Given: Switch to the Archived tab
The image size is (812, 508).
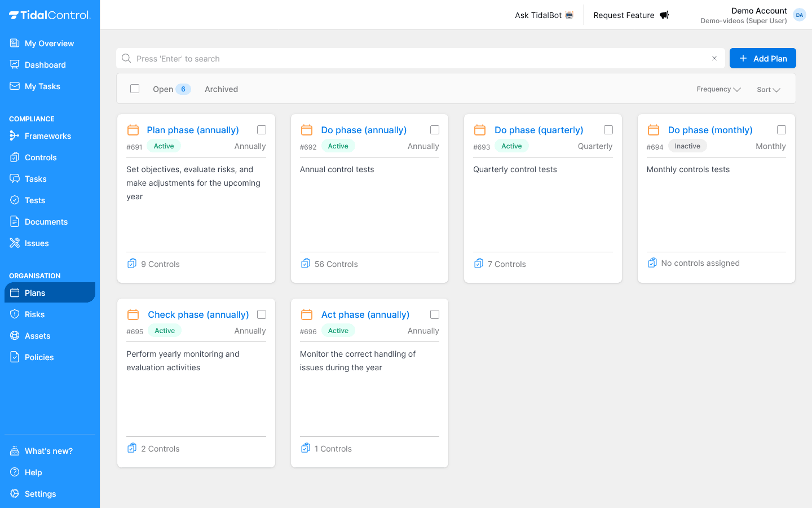Looking at the screenshot, I should (x=221, y=89).
